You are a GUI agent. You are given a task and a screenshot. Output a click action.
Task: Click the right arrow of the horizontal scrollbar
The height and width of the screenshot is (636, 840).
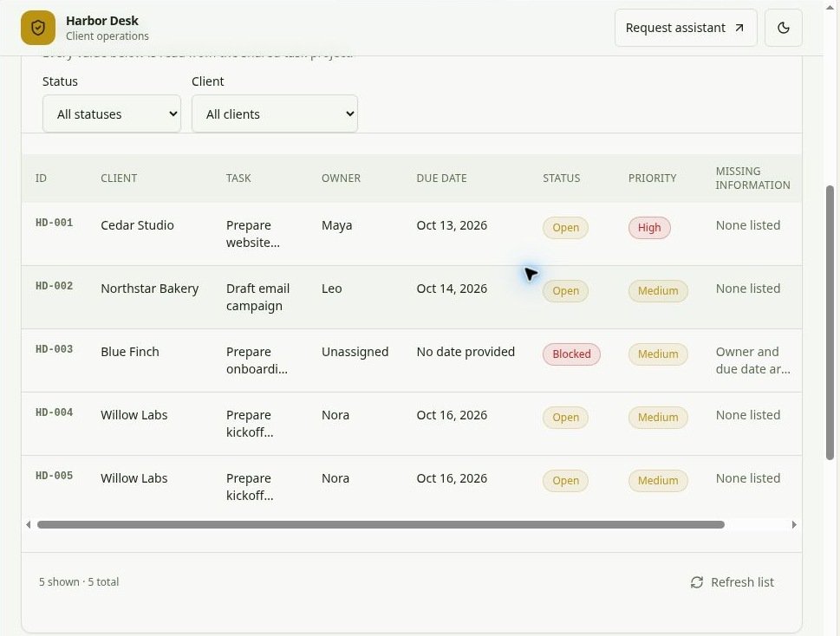click(x=794, y=524)
